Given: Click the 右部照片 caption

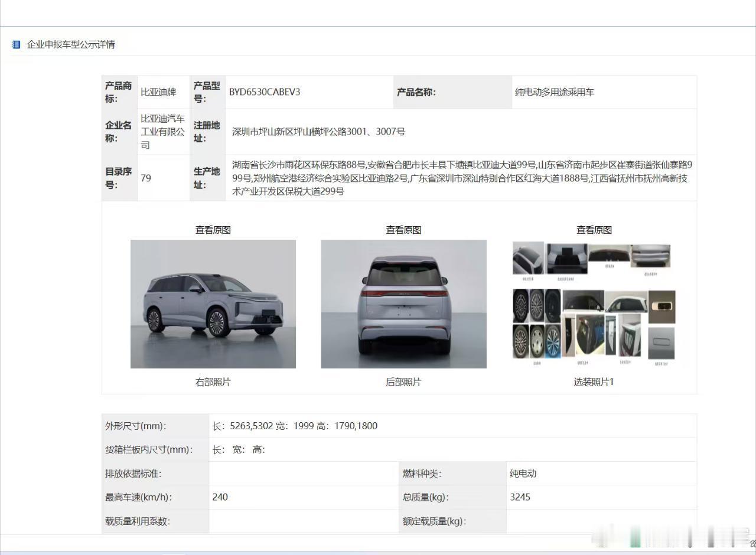Looking at the screenshot, I should coord(213,382).
